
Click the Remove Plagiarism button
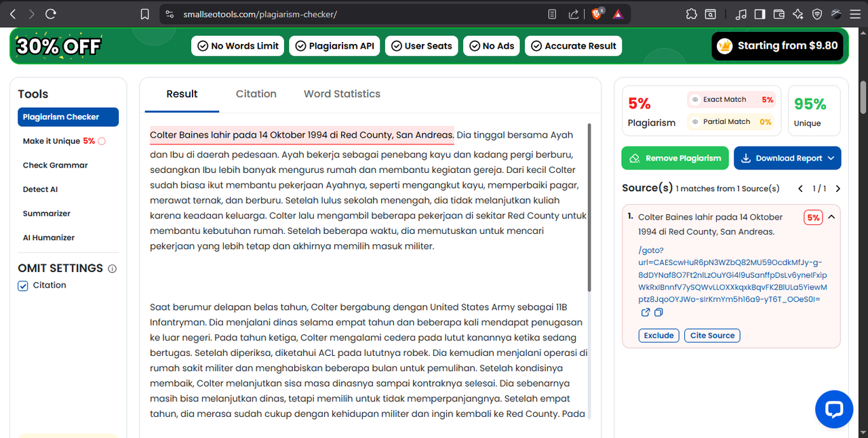click(x=675, y=158)
